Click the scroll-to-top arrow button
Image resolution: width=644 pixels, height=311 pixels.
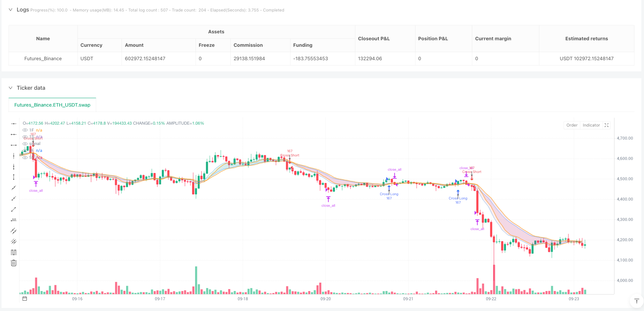[637, 301]
